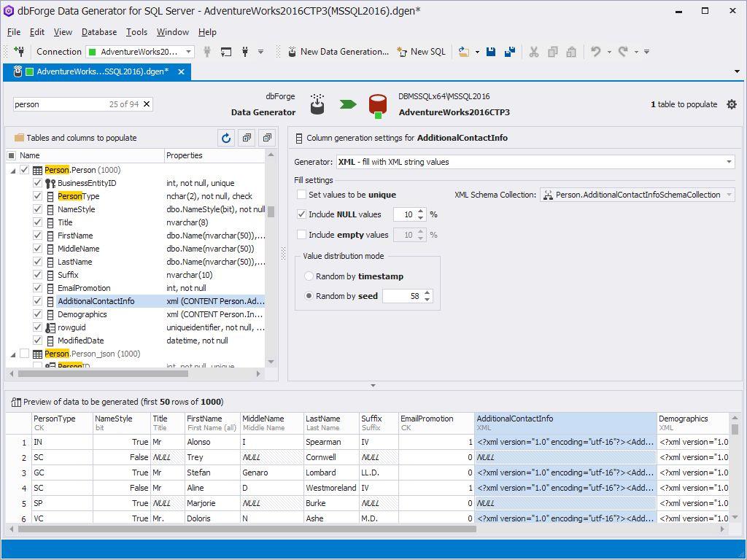Undo with the curved arrow icon
This screenshot has width=747, height=560.
tap(595, 52)
